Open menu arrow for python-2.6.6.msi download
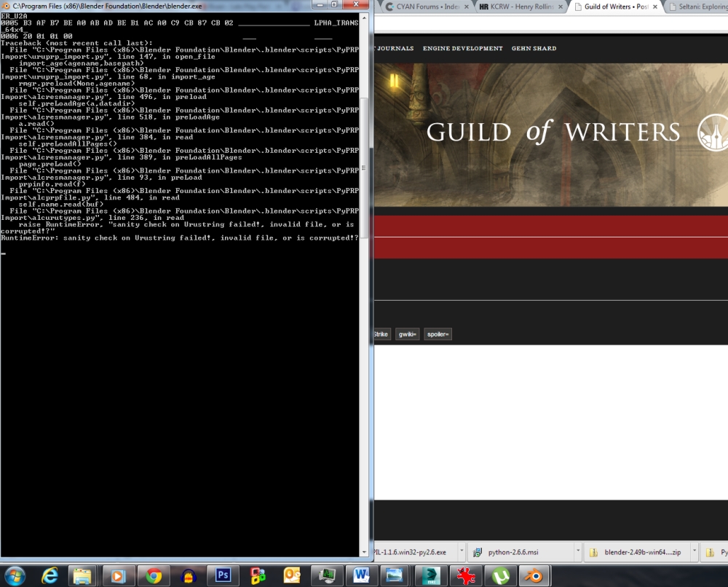Screen dimensions: 728x587 point(578,551)
